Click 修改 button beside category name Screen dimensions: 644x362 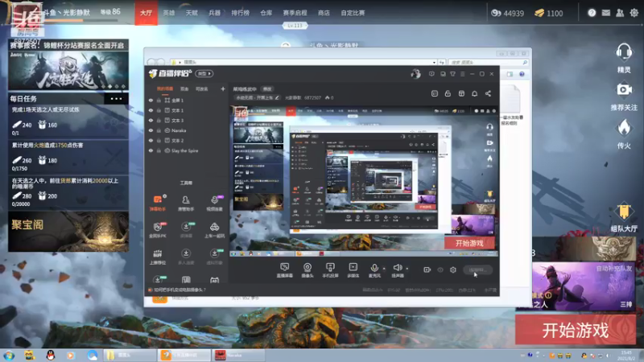tap(267, 88)
